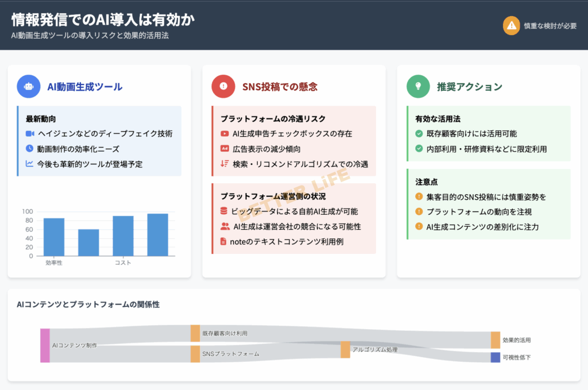Click the YouTube icon beside AI生成申告チェックボックス
The image size is (588, 390).
tap(225, 133)
